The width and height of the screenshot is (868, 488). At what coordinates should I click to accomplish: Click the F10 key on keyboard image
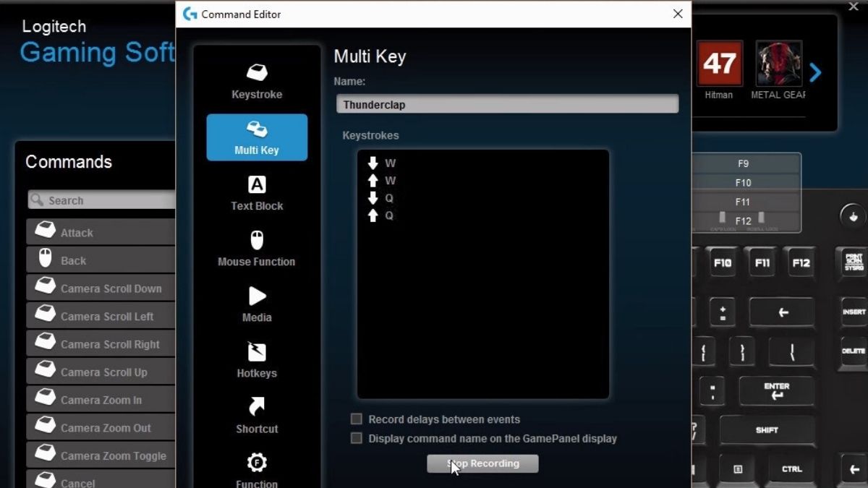(x=723, y=263)
